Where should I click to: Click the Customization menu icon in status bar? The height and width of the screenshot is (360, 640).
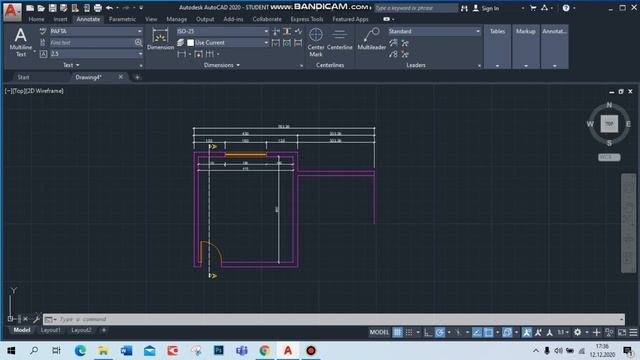(633, 333)
